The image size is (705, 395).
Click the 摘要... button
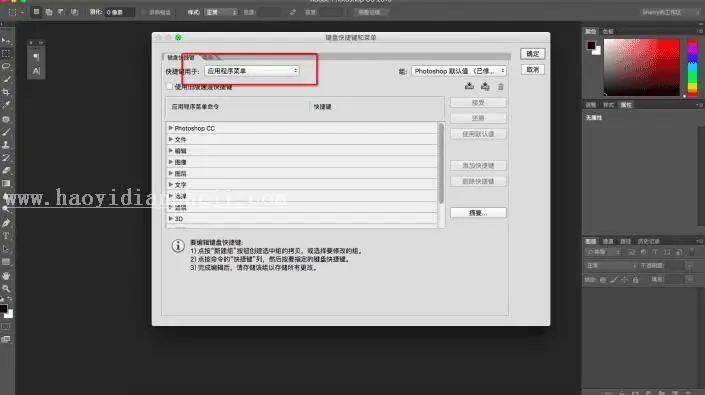click(478, 213)
